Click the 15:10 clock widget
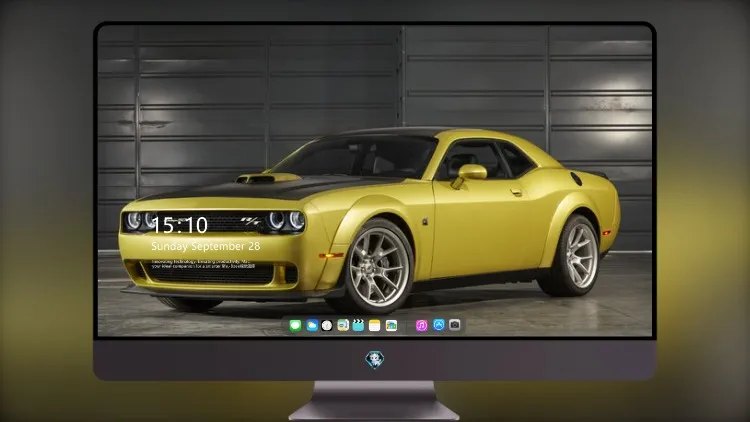750x422 pixels. [x=180, y=225]
